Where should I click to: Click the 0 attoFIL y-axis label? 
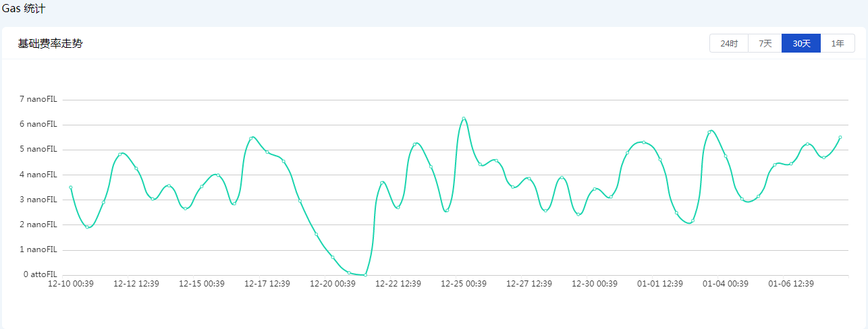[40, 275]
